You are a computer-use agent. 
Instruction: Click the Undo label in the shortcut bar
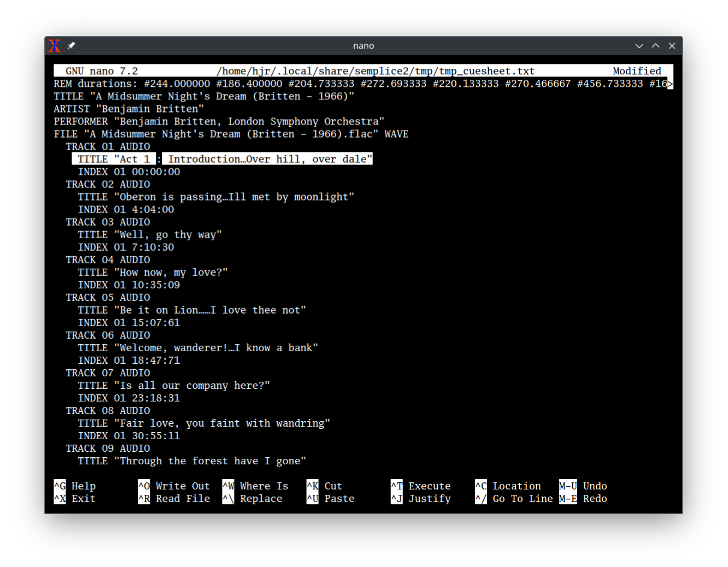pyautogui.click(x=595, y=486)
